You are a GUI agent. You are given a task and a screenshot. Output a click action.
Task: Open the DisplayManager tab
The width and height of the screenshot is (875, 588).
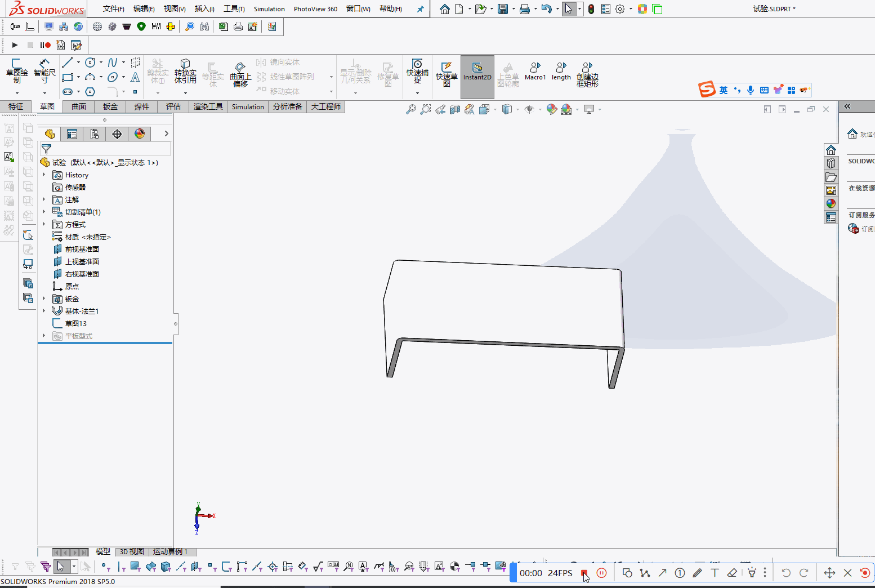coord(140,133)
